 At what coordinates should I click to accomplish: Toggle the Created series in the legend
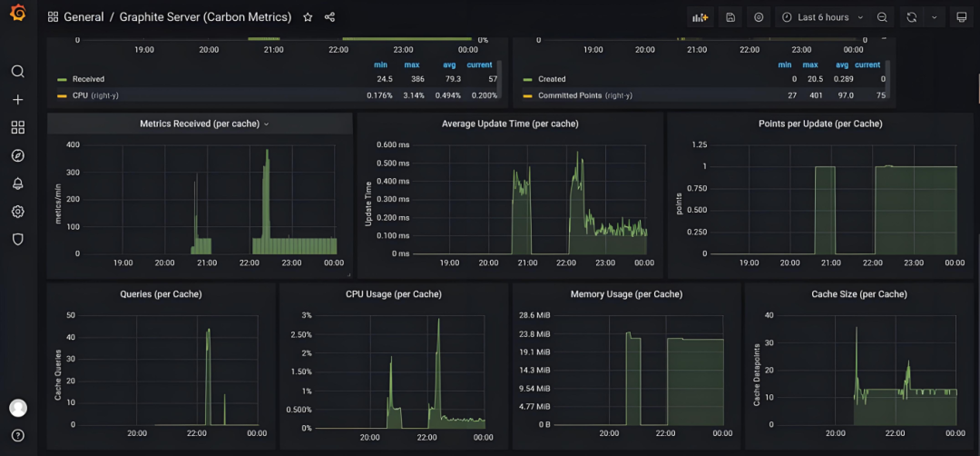point(552,79)
